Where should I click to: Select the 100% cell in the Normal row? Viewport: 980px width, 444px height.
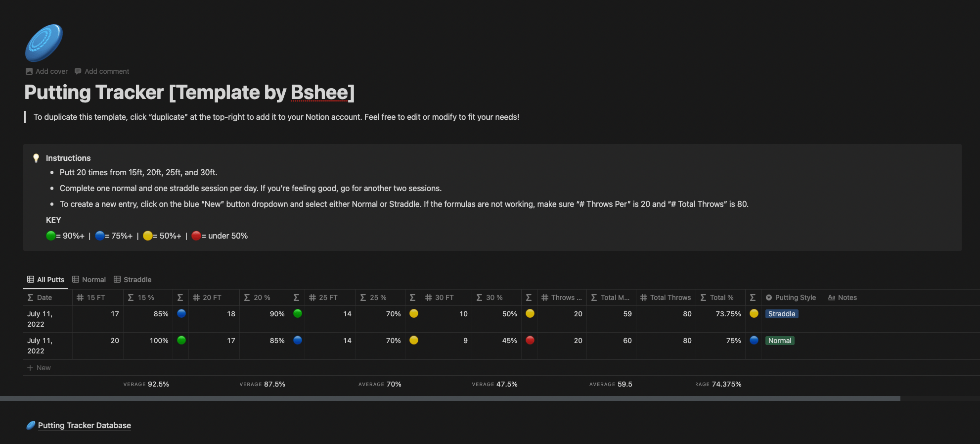coord(148,346)
